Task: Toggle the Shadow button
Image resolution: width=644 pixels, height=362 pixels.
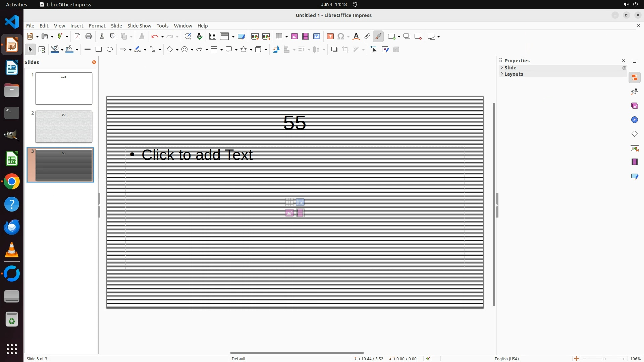Action: (x=334, y=50)
